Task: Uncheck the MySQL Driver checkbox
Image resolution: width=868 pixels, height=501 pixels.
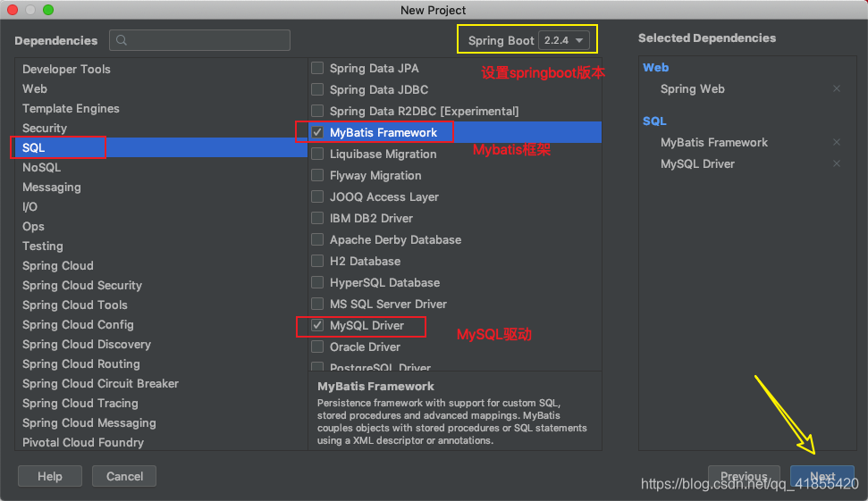Action: point(317,325)
